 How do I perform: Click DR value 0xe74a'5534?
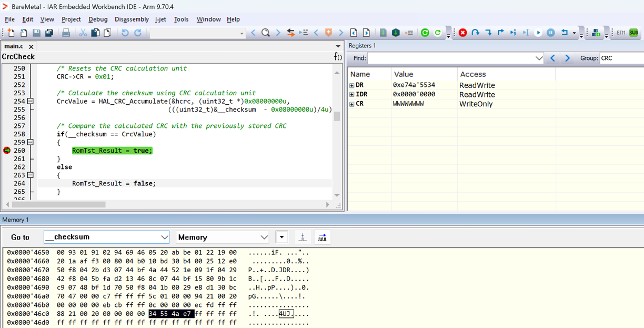click(414, 85)
